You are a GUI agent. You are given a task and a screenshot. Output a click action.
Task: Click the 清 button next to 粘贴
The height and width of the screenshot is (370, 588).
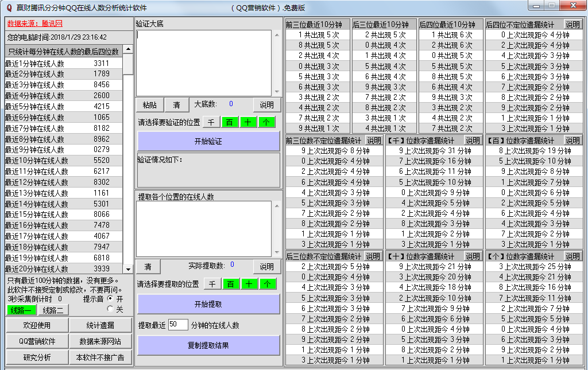(x=177, y=105)
